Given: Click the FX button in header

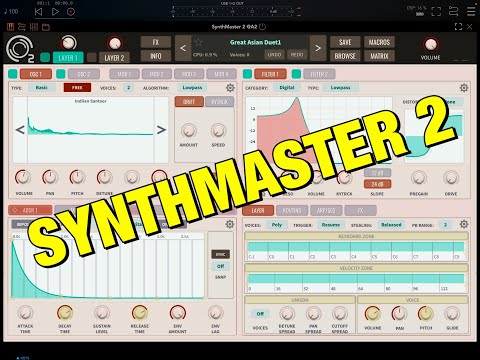Looking at the screenshot, I should pos(156,42).
